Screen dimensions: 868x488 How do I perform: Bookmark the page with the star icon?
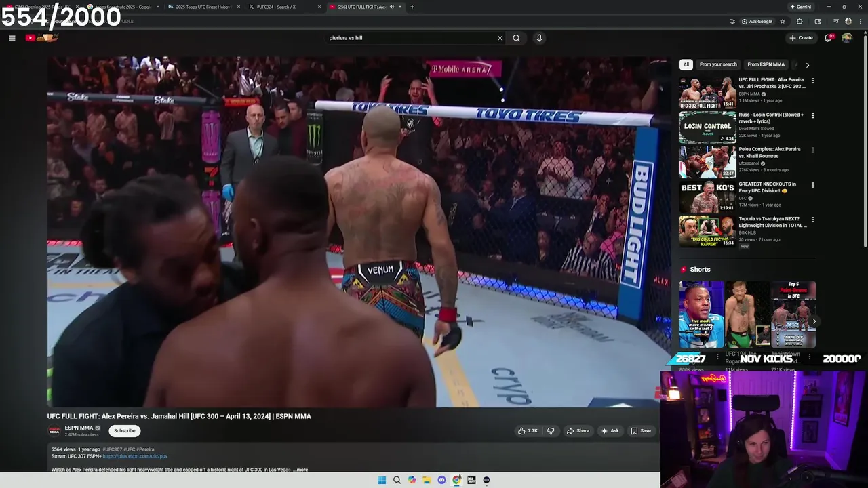click(783, 21)
